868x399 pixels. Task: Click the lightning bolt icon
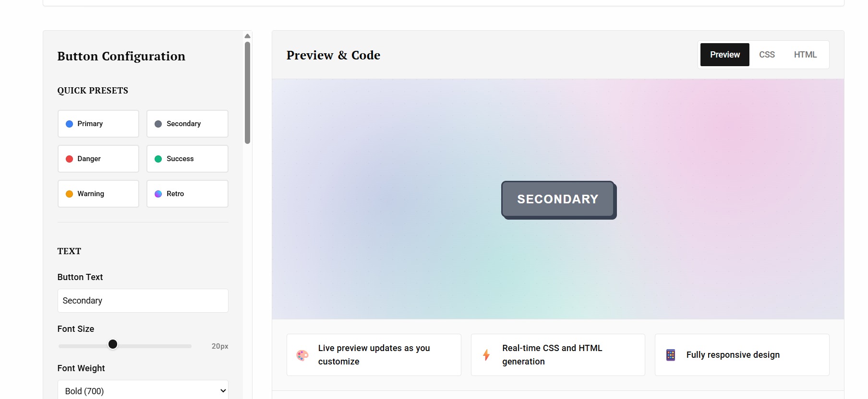click(x=486, y=355)
